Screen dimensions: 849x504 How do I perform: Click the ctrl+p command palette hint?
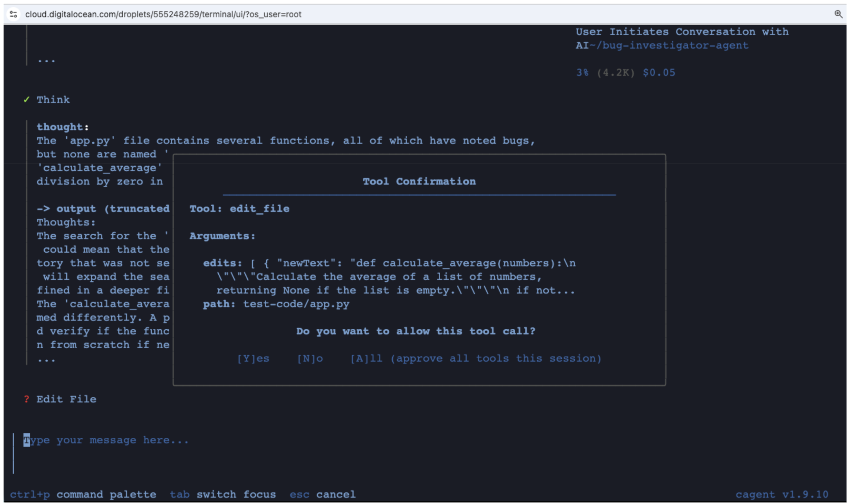83,494
